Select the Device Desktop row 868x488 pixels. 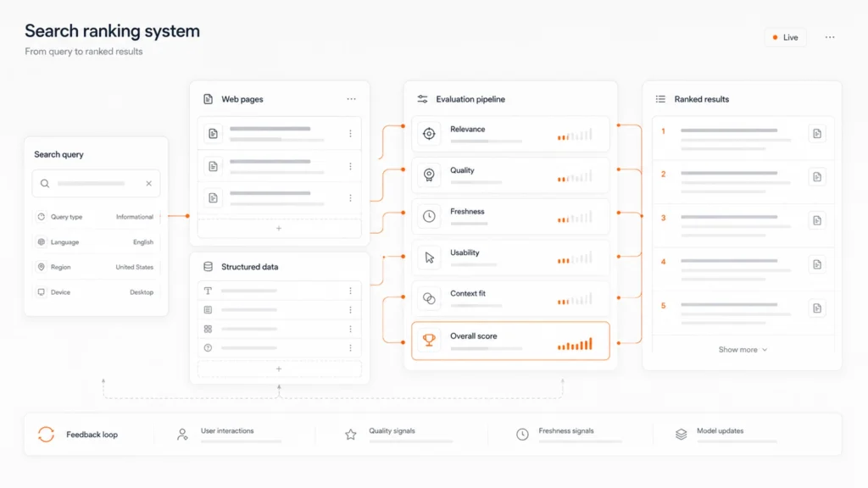(96, 292)
